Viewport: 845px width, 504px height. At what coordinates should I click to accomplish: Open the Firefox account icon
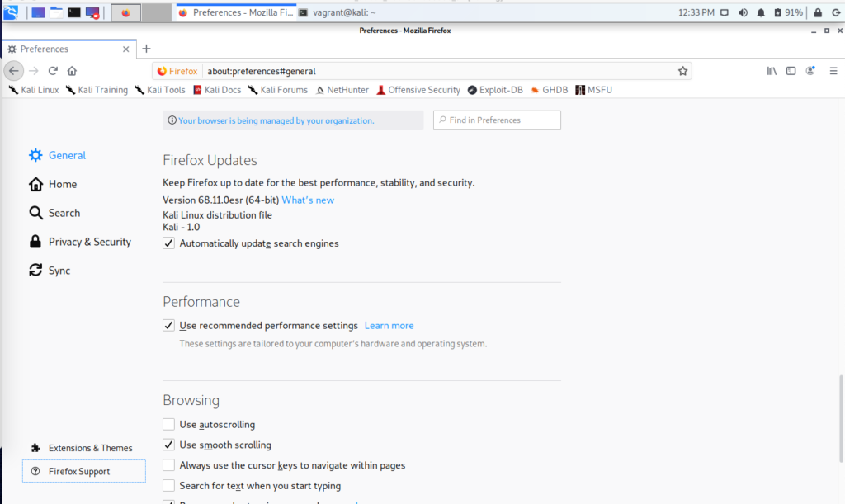[x=810, y=71]
